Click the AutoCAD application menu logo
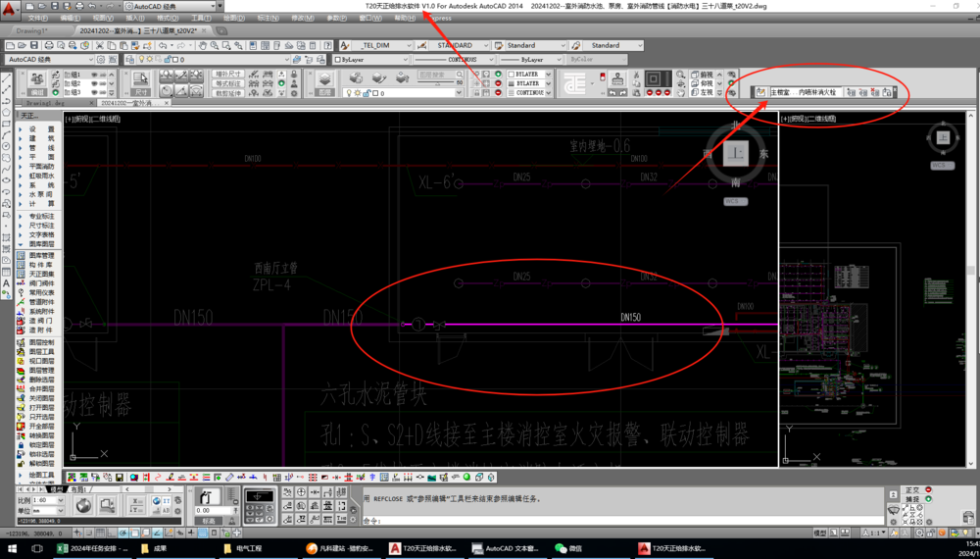The image size is (980, 559). point(9,10)
